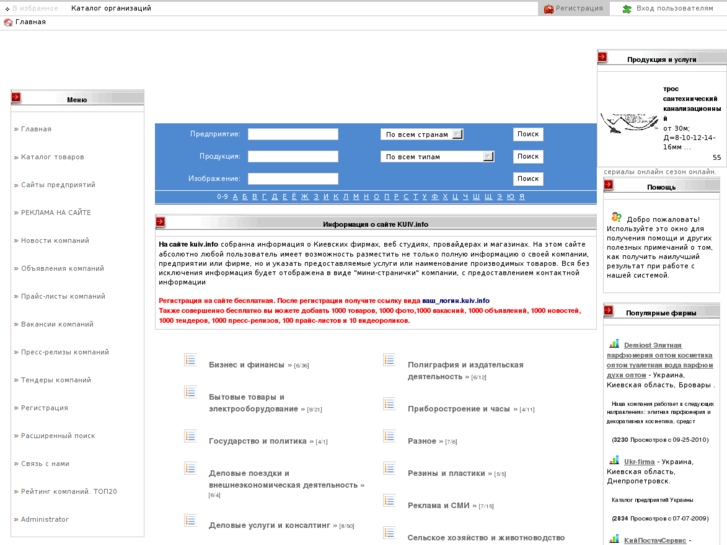Open Расширенный поиск menu item
727x545 pixels.
pyautogui.click(x=58, y=436)
